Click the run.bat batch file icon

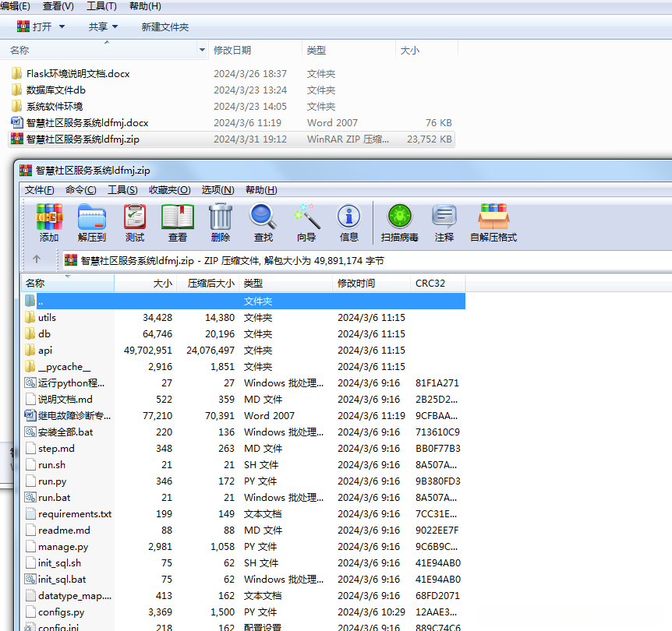tap(30, 497)
